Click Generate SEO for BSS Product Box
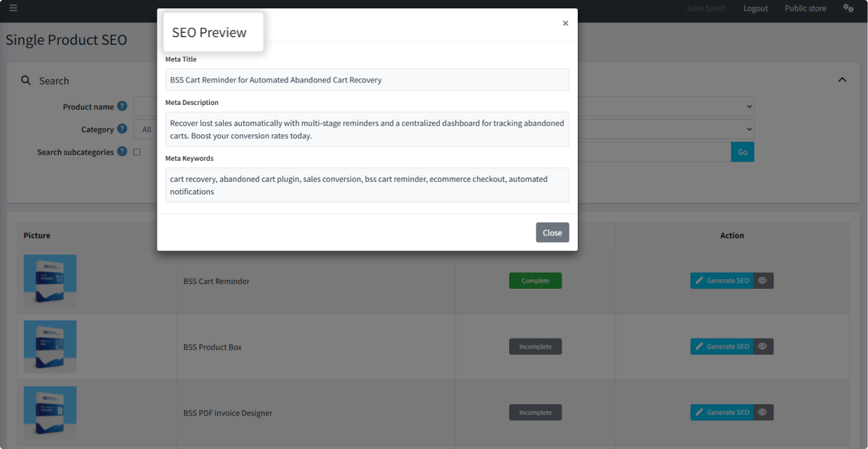The width and height of the screenshot is (868, 449). tap(722, 346)
